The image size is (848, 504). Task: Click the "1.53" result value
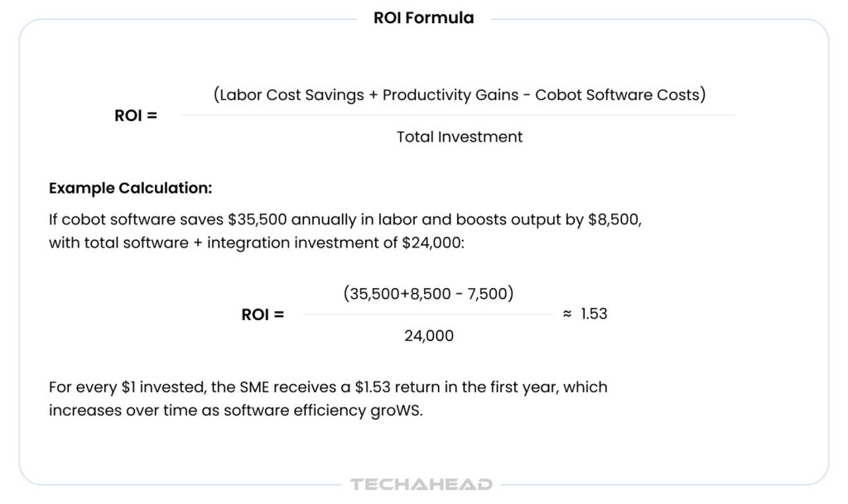click(594, 314)
